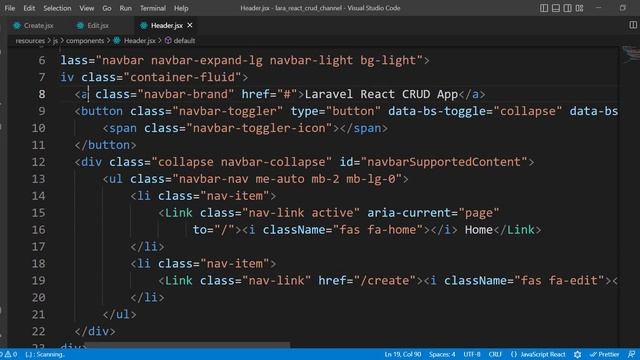The height and width of the screenshot is (360, 640).
Task: Select the Header.jsx tab
Action: pos(167,25)
